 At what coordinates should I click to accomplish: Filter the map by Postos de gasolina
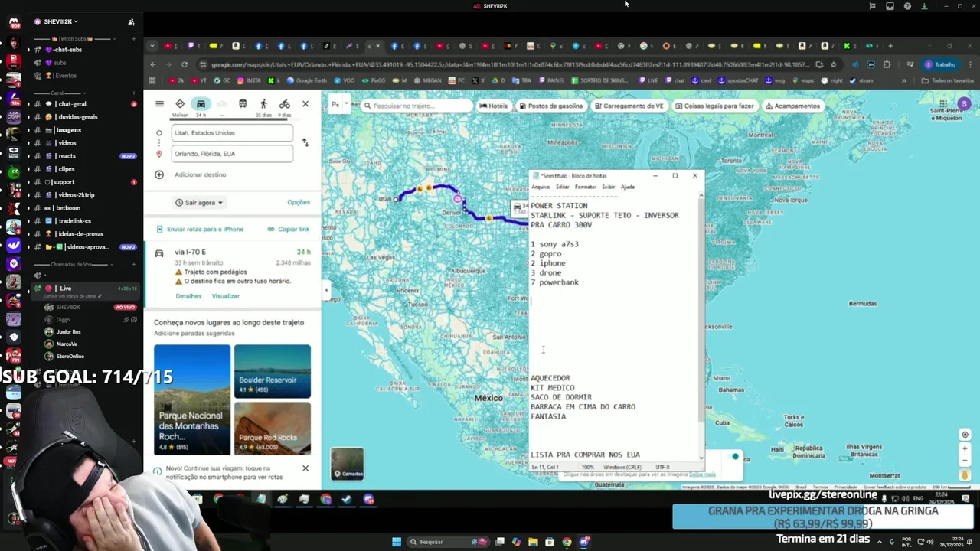tap(550, 106)
